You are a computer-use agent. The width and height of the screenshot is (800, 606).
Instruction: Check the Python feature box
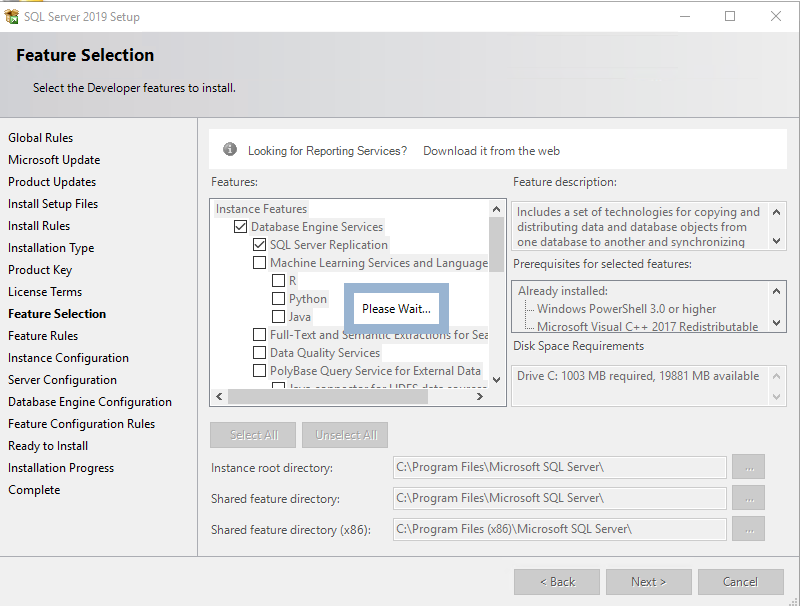tap(279, 299)
